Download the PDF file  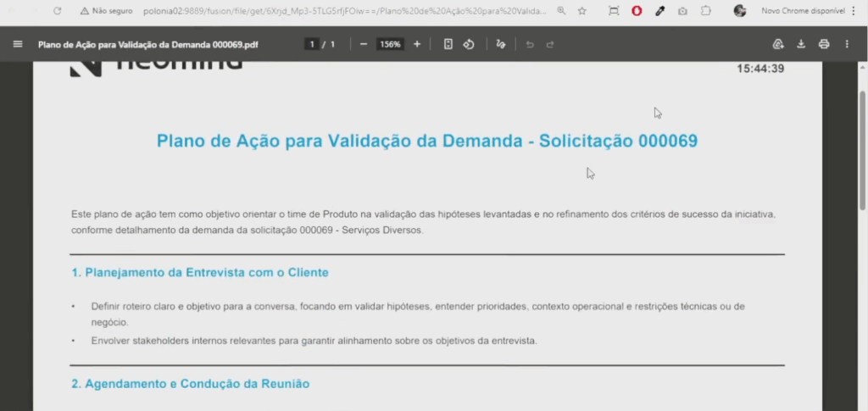pyautogui.click(x=801, y=44)
